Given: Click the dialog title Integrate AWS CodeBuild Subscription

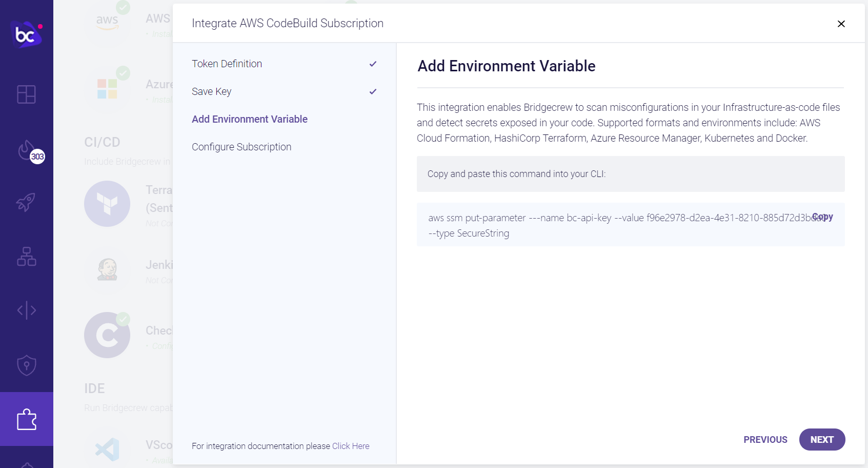Looking at the screenshot, I should [288, 23].
